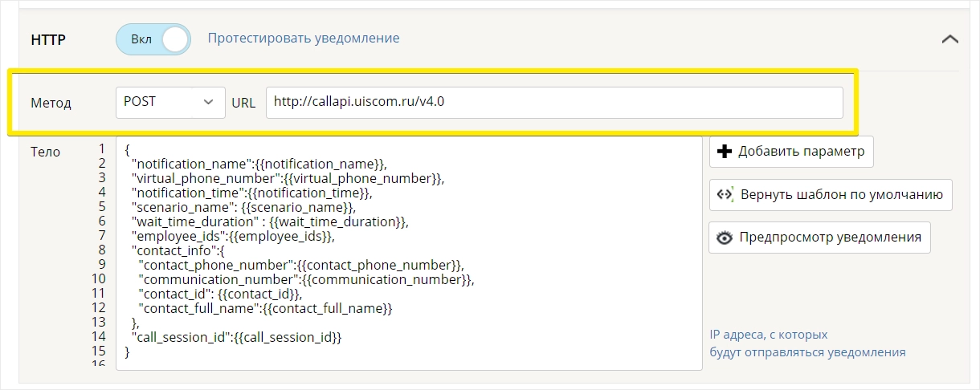
Task: Click the plus icon on Добавить параметр
Action: click(724, 152)
